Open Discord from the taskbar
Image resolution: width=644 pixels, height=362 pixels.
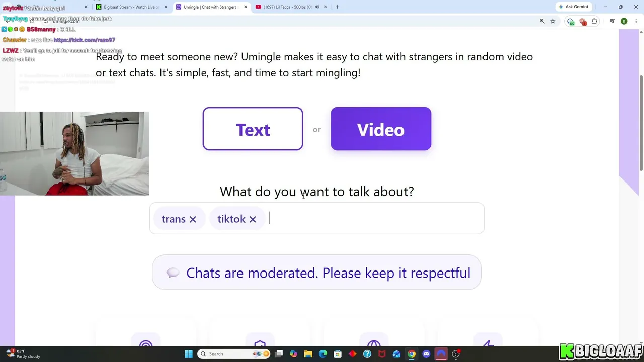point(426,354)
